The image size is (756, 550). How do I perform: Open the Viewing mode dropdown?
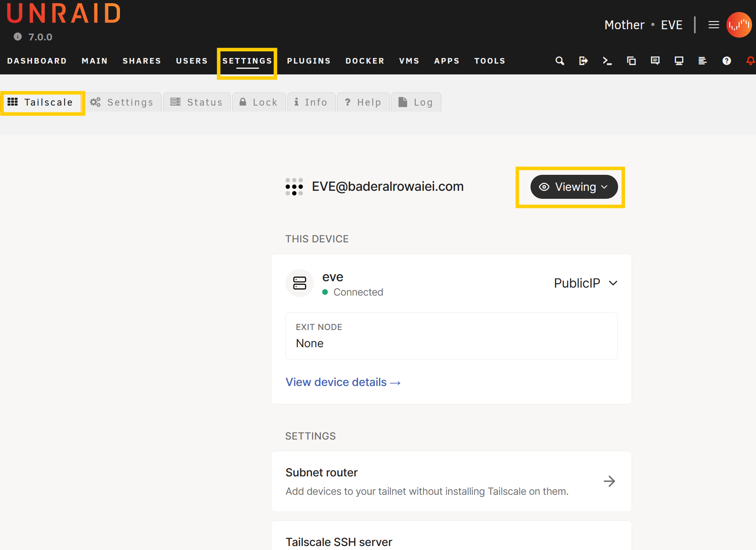pyautogui.click(x=574, y=187)
